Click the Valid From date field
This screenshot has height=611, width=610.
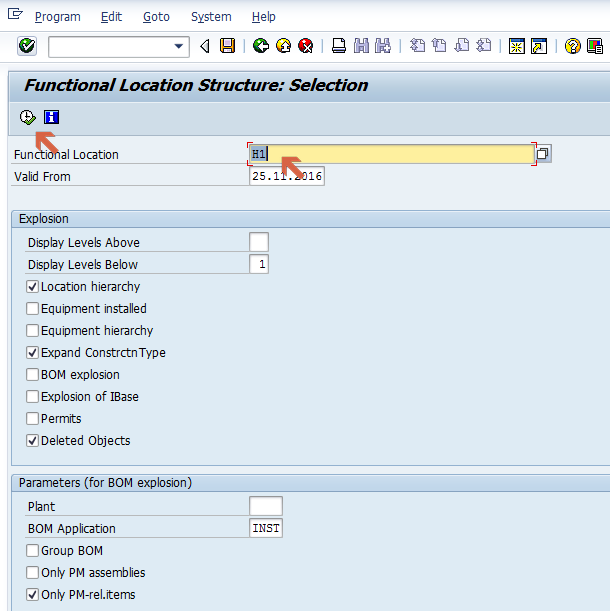coord(287,176)
